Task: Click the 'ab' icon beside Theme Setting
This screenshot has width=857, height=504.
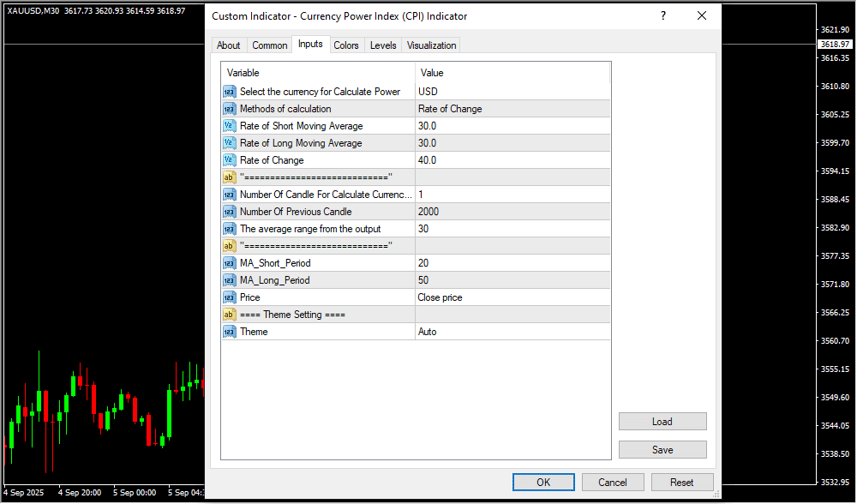Action: [x=229, y=315]
